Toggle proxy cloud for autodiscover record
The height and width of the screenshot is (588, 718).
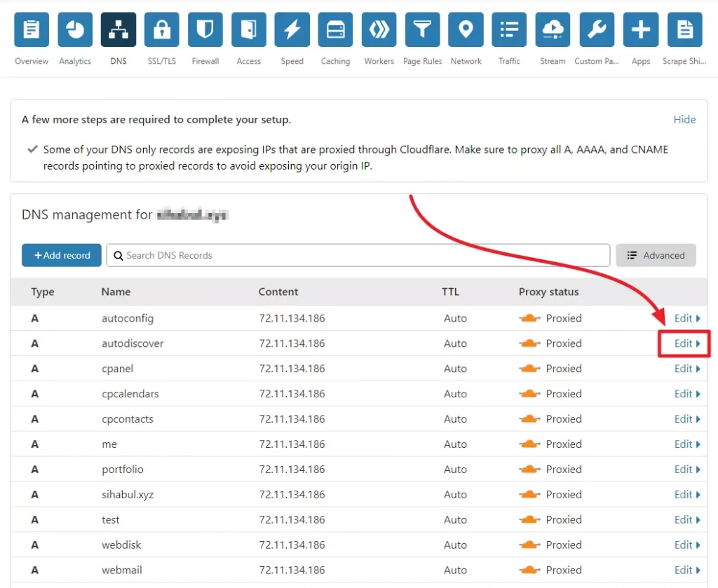pos(530,343)
